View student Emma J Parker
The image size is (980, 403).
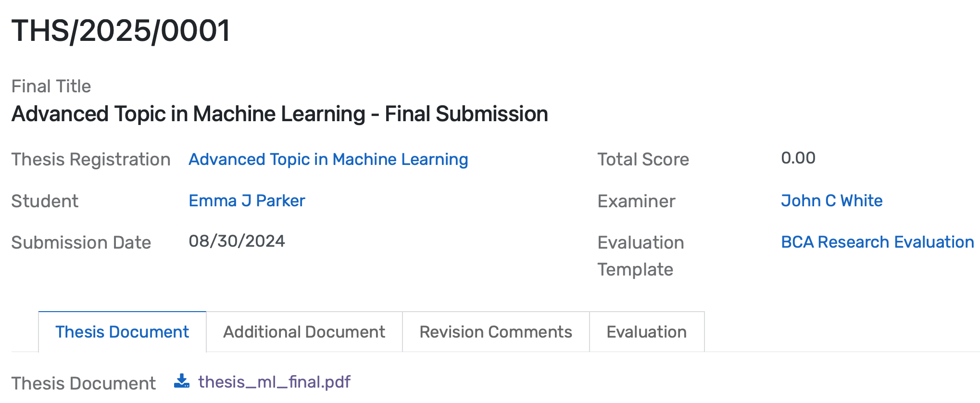[247, 201]
